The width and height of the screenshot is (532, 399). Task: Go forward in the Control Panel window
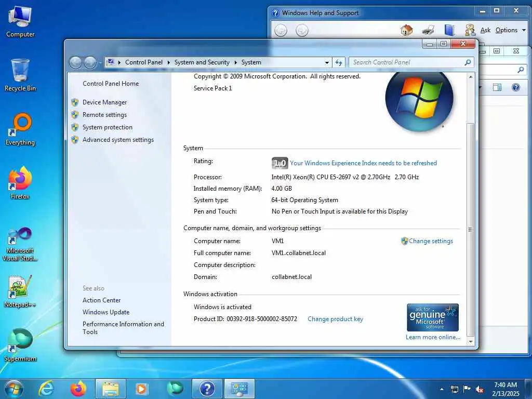(90, 62)
